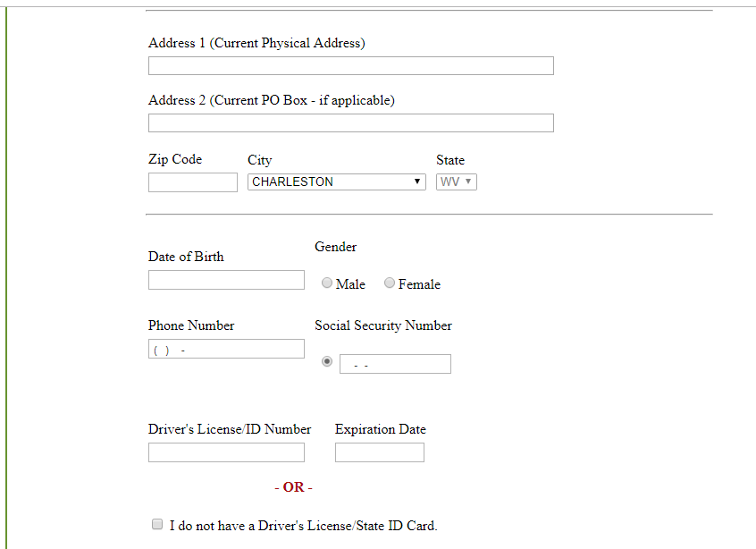Click the Address 1 physical address field
756x549 pixels.
point(350,66)
